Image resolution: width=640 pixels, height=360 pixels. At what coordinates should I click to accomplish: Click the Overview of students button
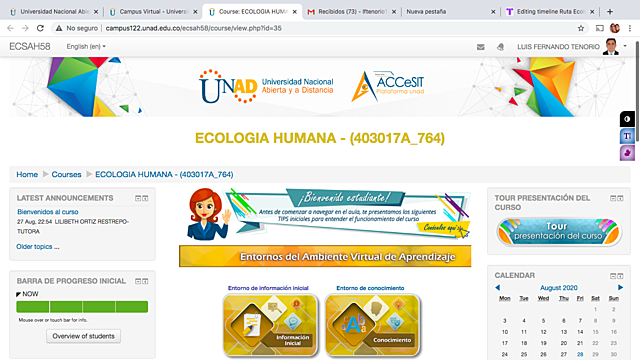pyautogui.click(x=83, y=336)
